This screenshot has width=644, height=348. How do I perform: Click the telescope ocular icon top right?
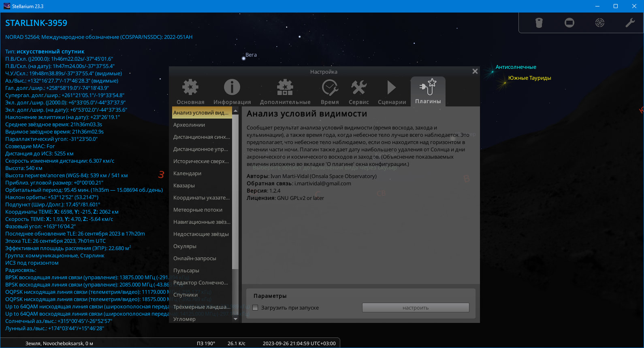coord(539,23)
